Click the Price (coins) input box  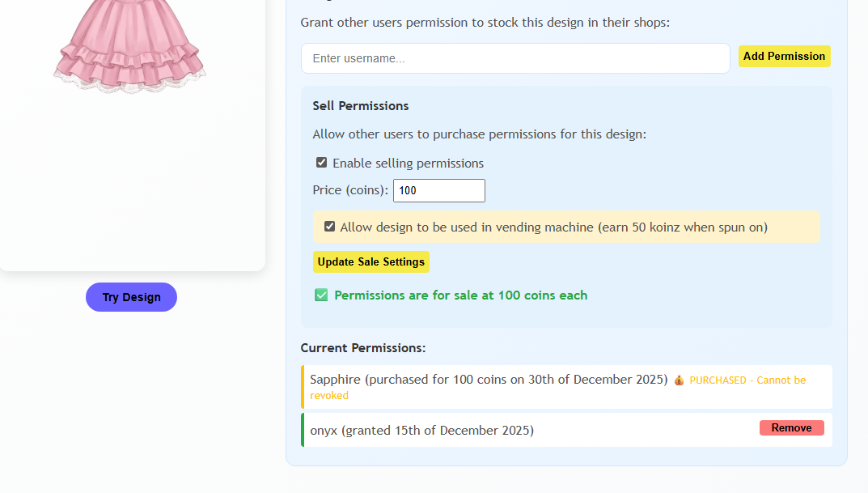click(438, 191)
